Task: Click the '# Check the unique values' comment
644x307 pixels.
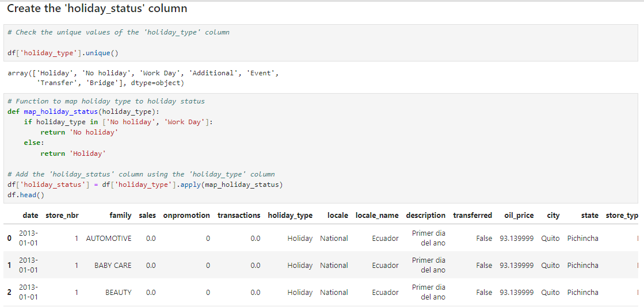Action: coord(119,32)
